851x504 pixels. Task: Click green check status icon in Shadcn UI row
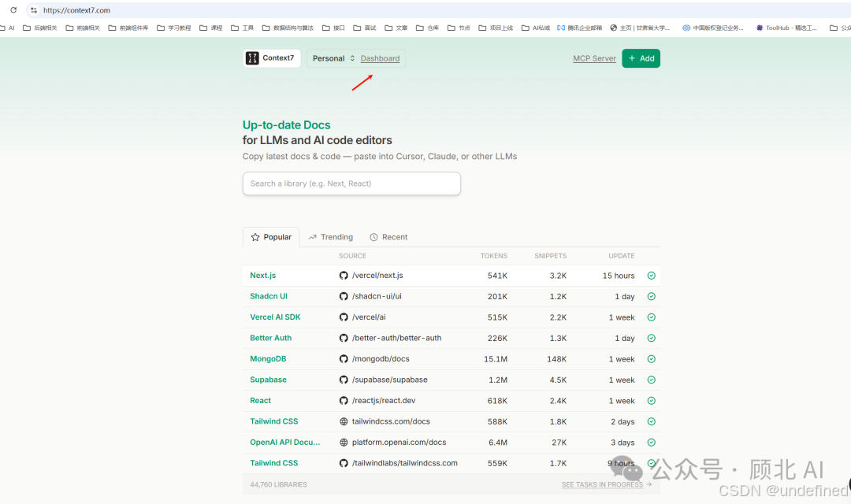tap(652, 296)
